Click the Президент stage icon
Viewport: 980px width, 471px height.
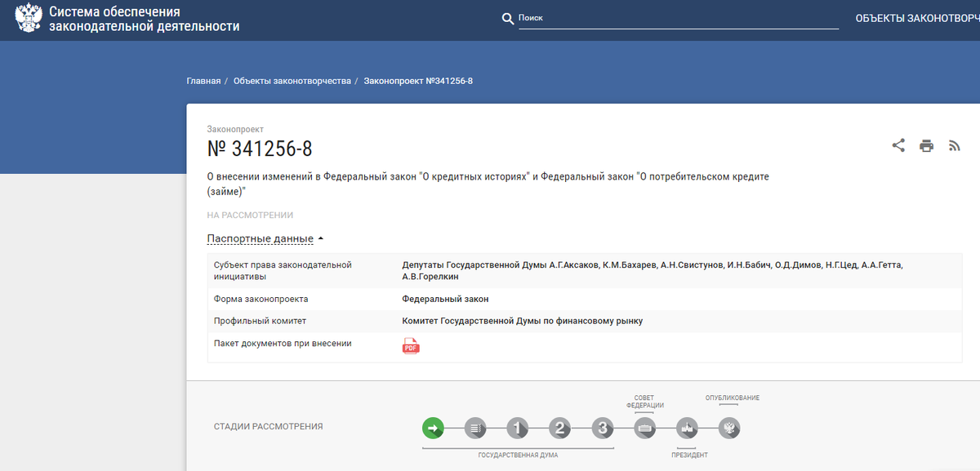pyautogui.click(x=687, y=427)
